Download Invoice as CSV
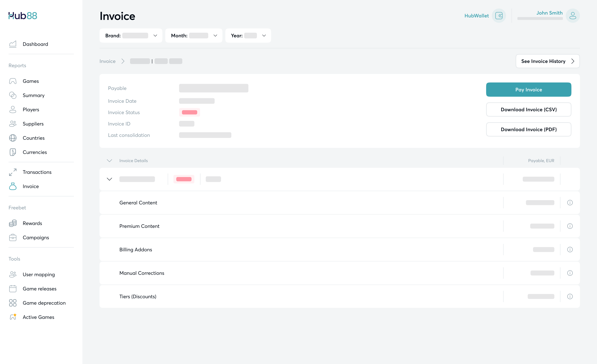This screenshot has width=597, height=364. pos(528,109)
